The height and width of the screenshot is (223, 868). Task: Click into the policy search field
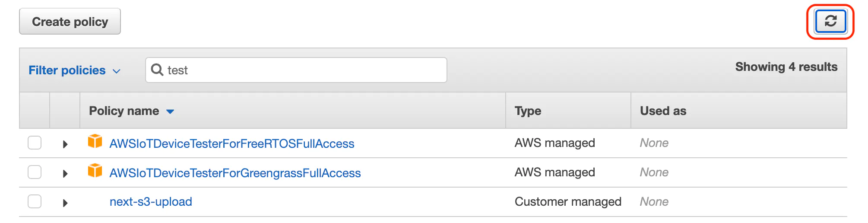click(302, 70)
